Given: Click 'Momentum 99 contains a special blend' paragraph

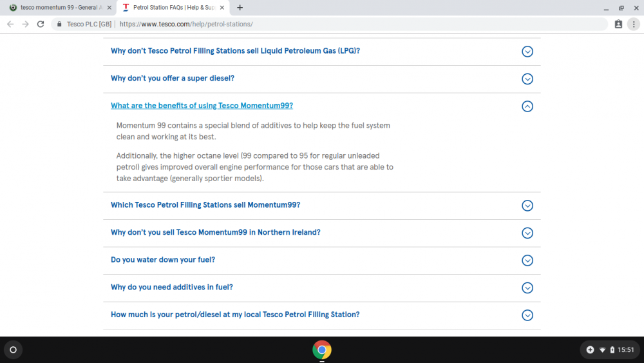Looking at the screenshot, I should (x=253, y=131).
